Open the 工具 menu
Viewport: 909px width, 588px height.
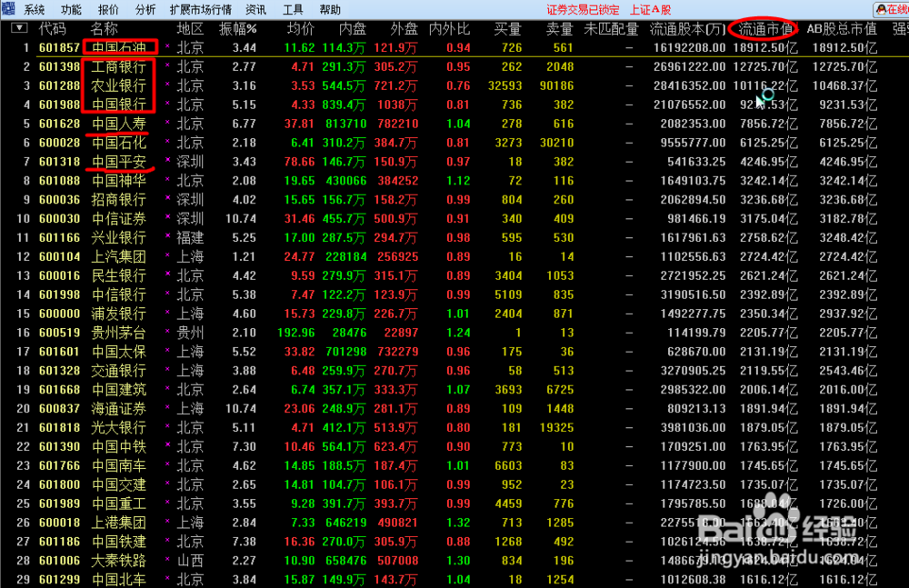click(293, 10)
